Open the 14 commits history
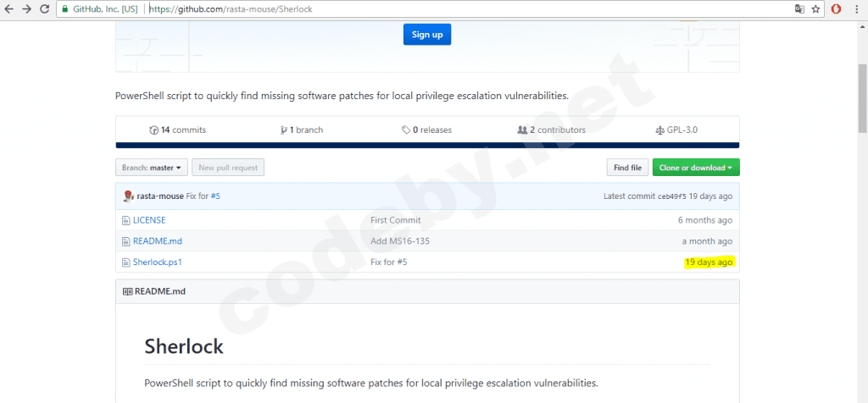 coord(178,130)
